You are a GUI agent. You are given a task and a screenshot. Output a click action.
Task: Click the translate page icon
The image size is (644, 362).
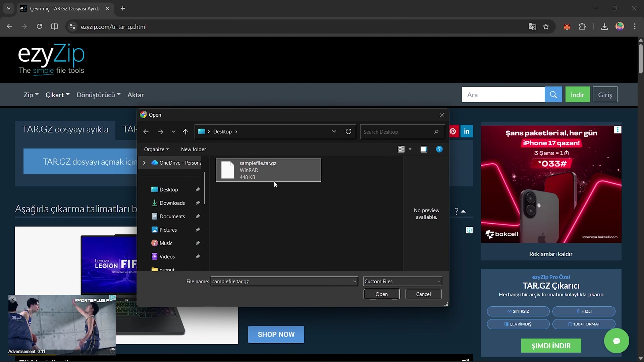point(532,27)
